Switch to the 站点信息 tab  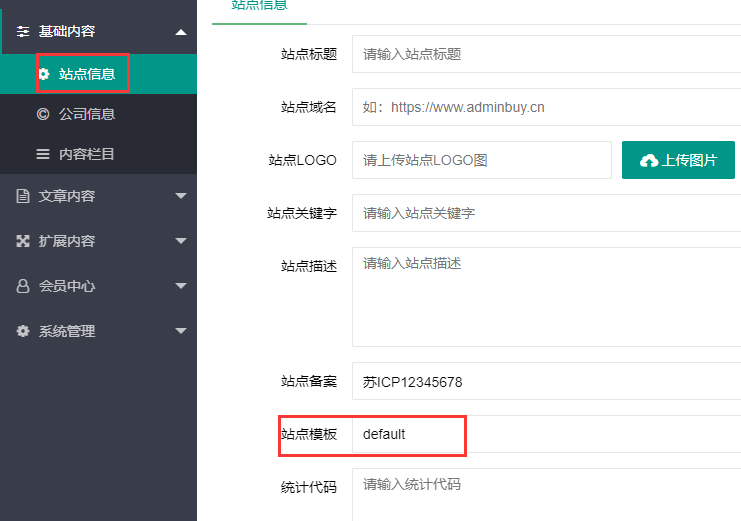259,6
